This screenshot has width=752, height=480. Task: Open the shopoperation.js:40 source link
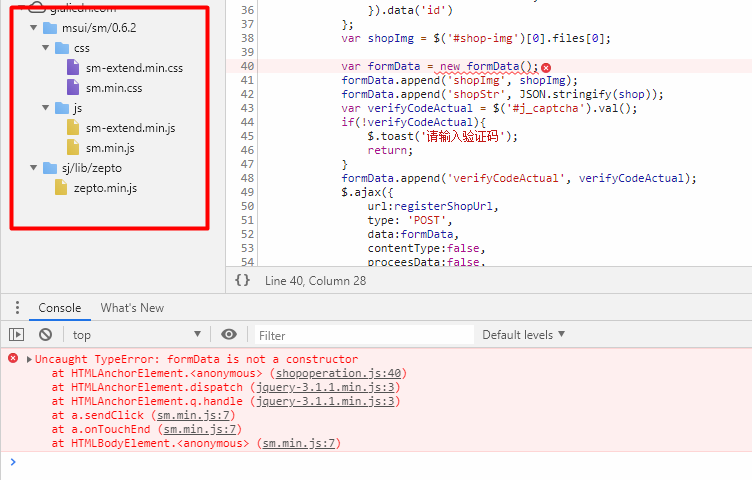coord(339,373)
